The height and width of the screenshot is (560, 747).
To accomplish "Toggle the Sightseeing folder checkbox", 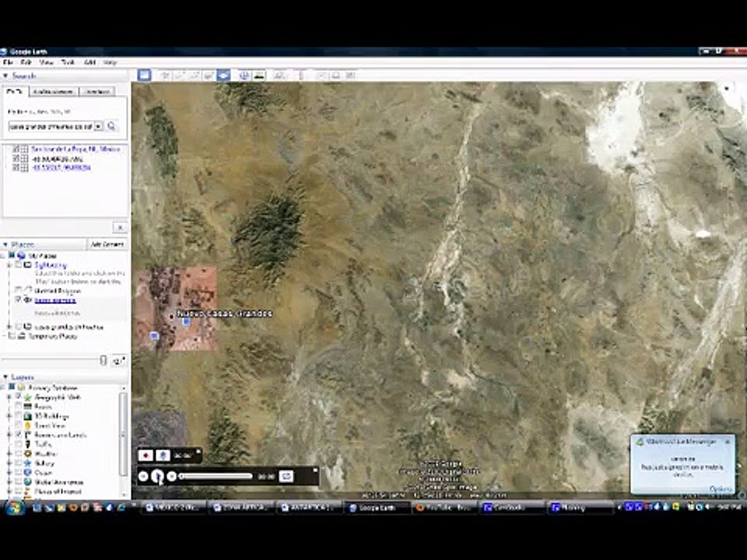I will pyautogui.click(x=19, y=264).
